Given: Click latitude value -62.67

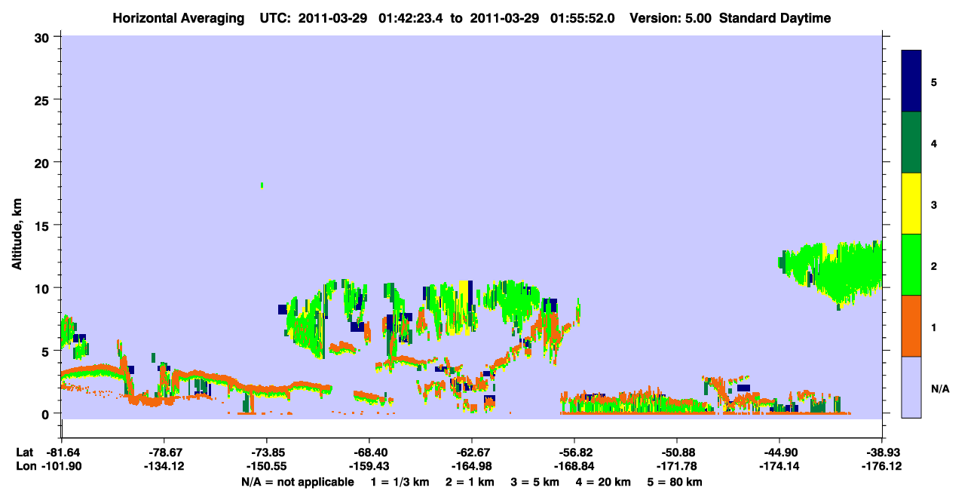Looking at the screenshot, I should [471, 452].
